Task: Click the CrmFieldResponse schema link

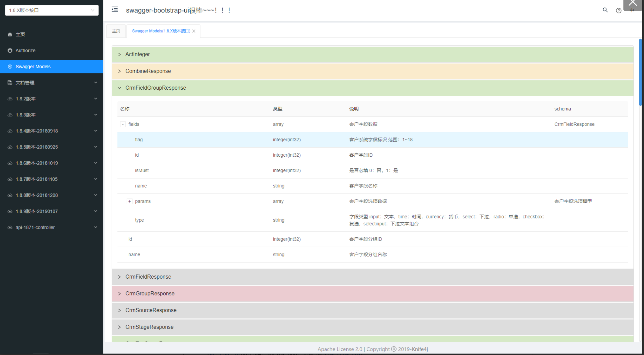Action: tap(574, 124)
